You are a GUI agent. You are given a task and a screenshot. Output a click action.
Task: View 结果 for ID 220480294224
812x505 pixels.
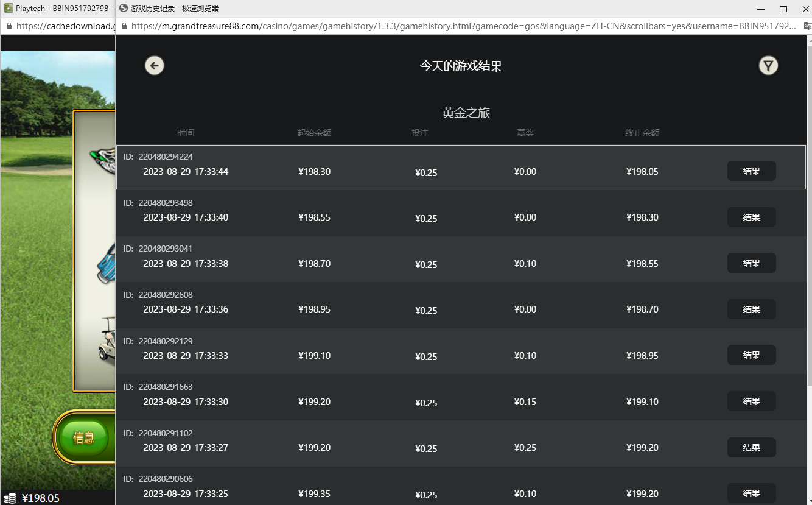752,171
